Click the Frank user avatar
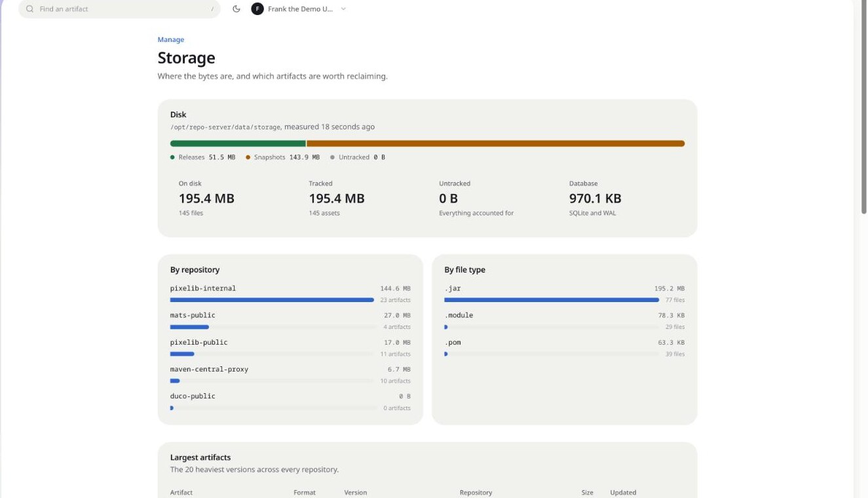Screen dimensions: 868x498 257,9
